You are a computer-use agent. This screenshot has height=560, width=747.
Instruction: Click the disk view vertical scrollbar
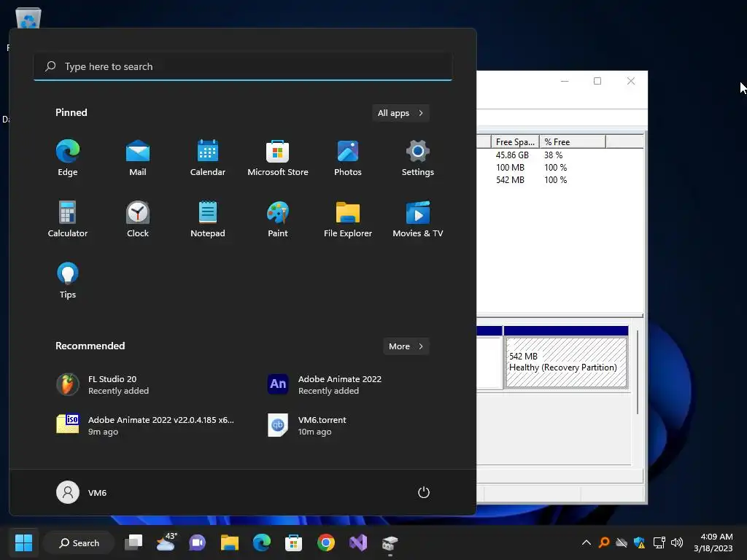pos(638,371)
